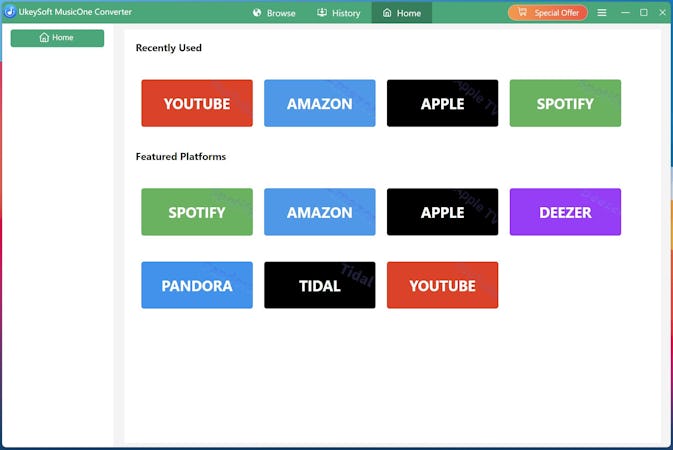Open Apple under Recently Used
Image resolution: width=673 pixels, height=450 pixels.
pyautogui.click(x=443, y=103)
